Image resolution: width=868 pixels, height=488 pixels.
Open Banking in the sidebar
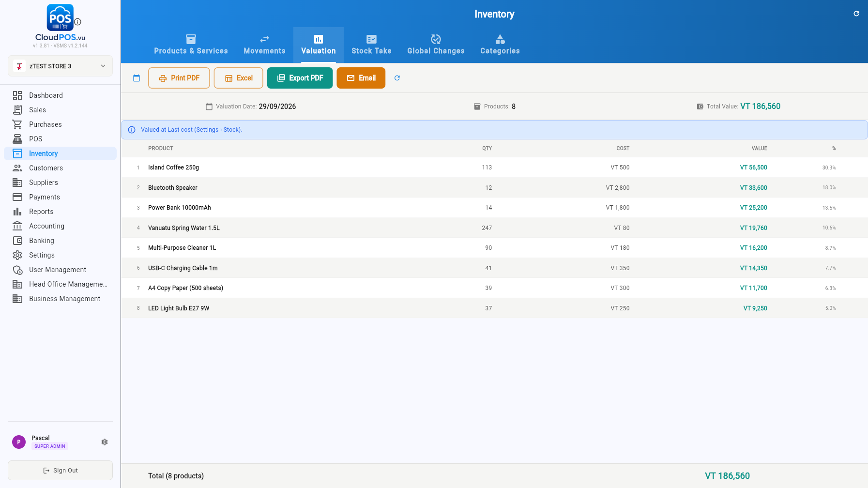(x=60, y=241)
